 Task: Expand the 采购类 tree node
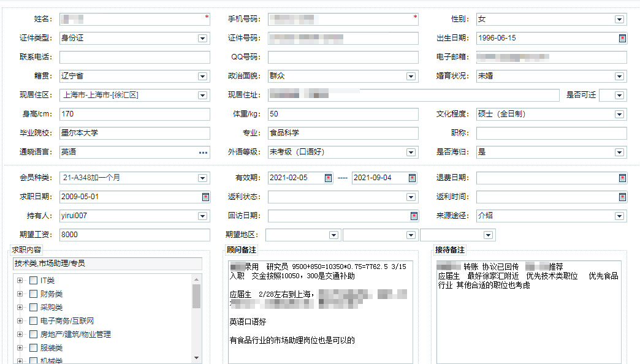[x=20, y=307]
